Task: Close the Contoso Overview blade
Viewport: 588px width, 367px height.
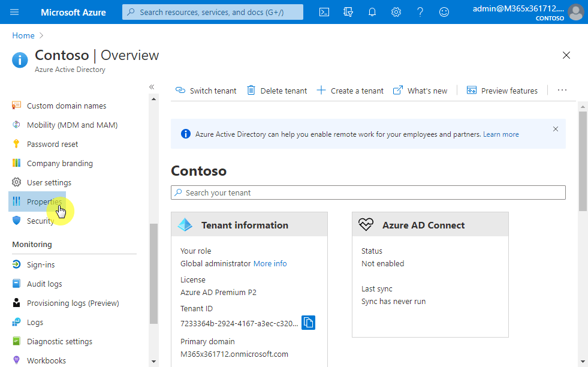Action: (566, 55)
